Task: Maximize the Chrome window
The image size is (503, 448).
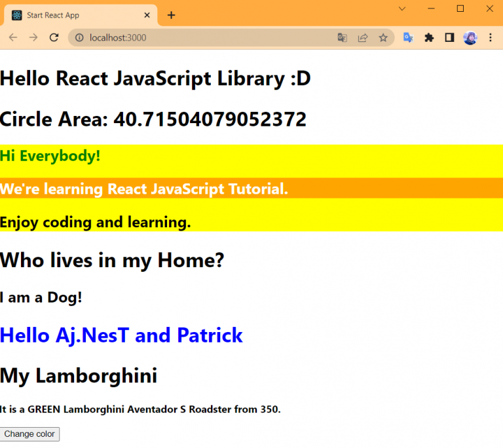Action: 460,9
